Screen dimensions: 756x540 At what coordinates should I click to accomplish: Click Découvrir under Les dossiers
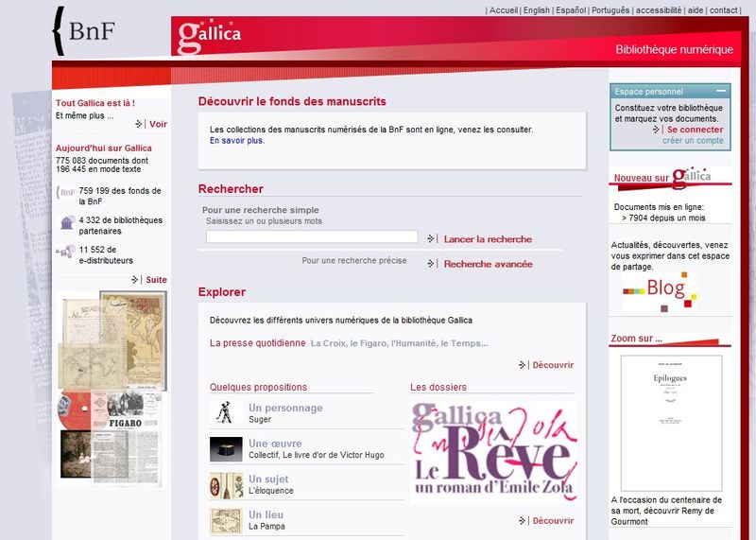(x=553, y=521)
